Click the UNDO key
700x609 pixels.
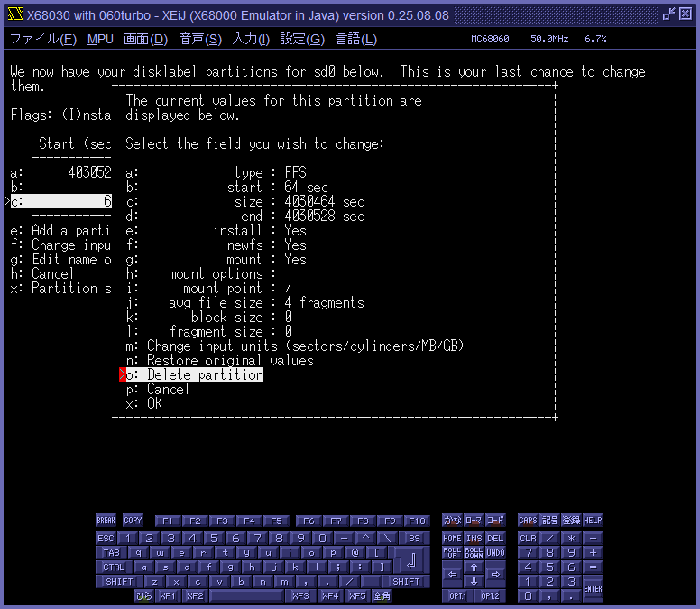(x=495, y=553)
